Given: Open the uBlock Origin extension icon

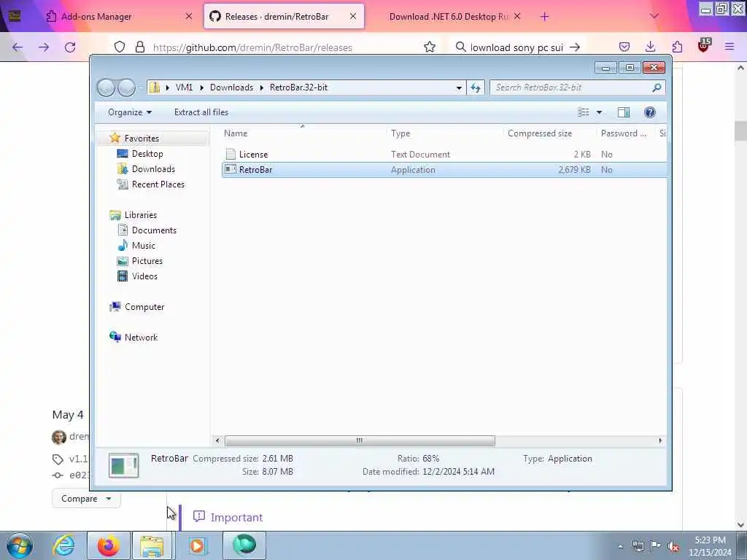Looking at the screenshot, I should click(x=704, y=46).
